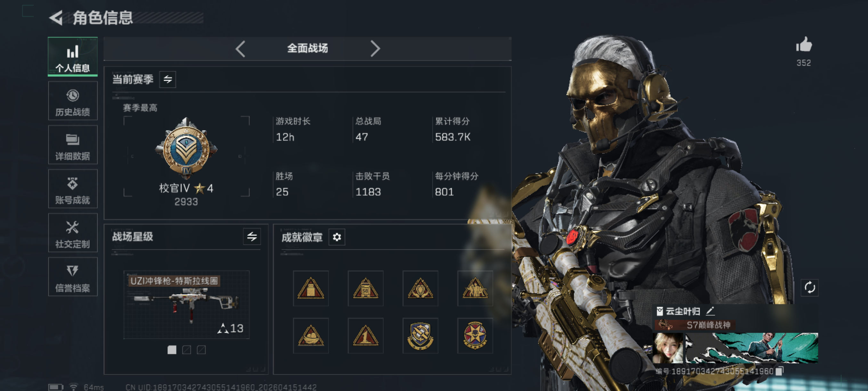Open the 信誉档案 section
868x391 pixels.
pyautogui.click(x=73, y=277)
